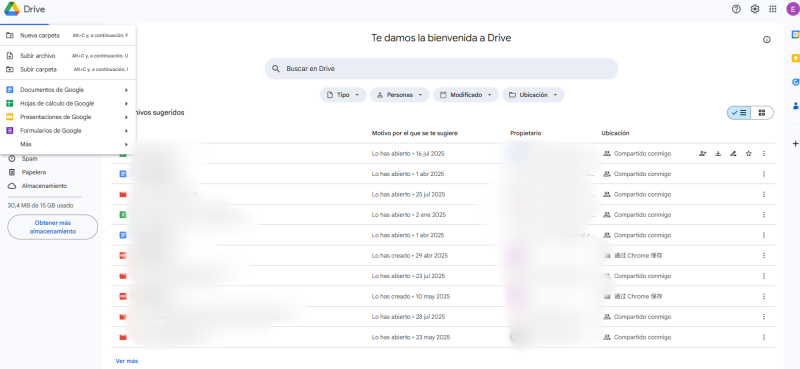The image size is (800, 369).
Task: Click Lo has creado • 10 may 2025
Action: (x=411, y=297)
